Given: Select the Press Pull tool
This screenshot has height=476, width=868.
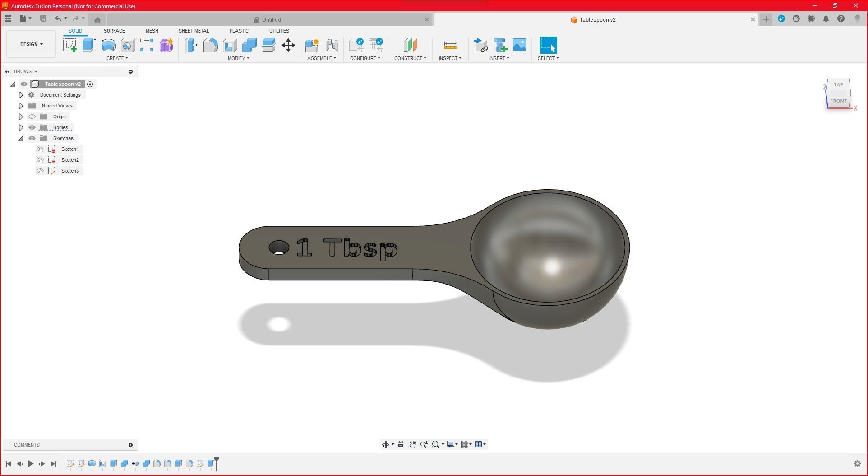Looking at the screenshot, I should 191,45.
